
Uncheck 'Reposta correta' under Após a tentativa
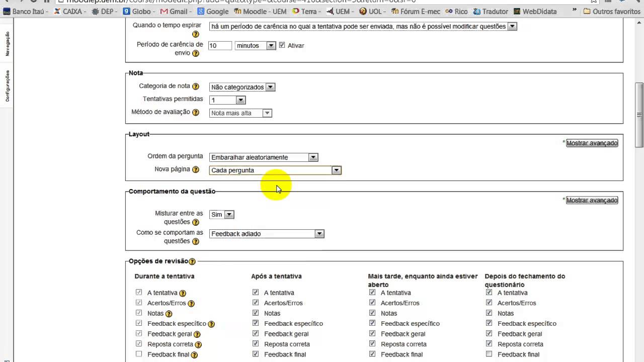coord(256,344)
